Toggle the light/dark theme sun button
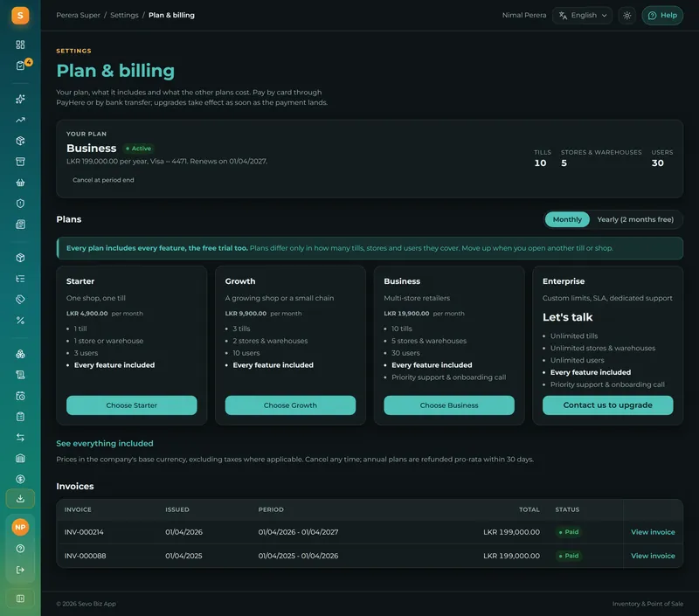 [626, 15]
